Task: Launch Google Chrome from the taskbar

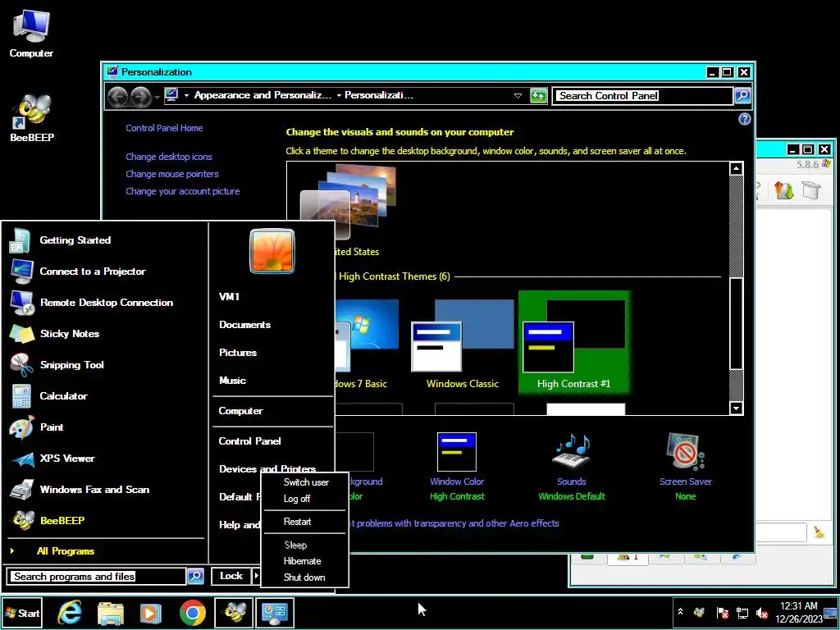Action: pos(192,612)
